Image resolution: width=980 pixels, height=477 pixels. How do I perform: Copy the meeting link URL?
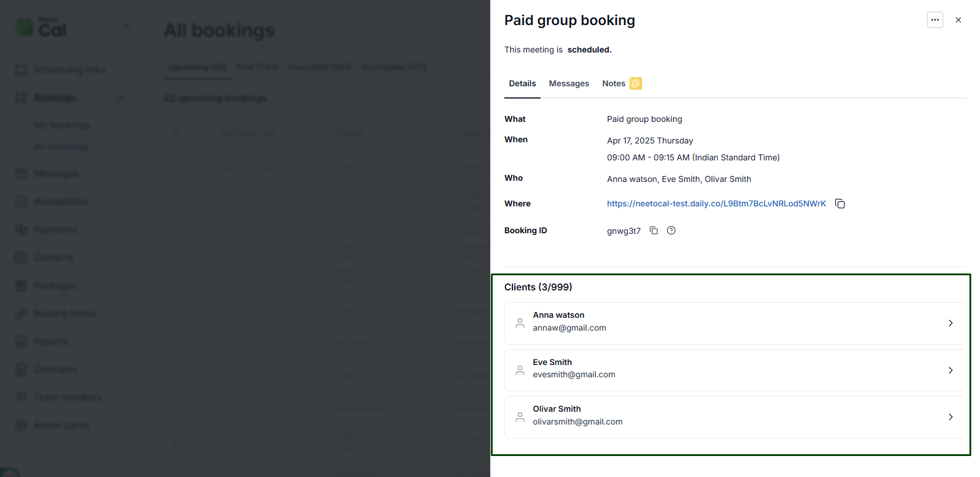pyautogui.click(x=840, y=204)
